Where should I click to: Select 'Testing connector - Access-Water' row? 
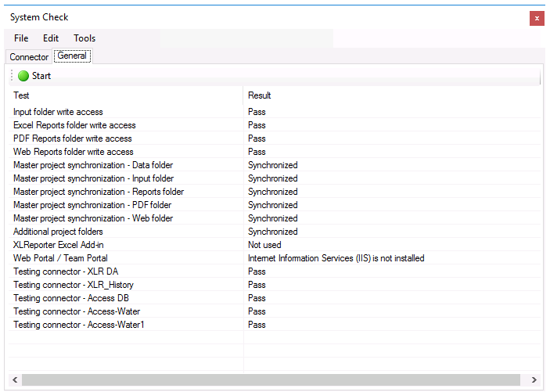(x=275, y=312)
